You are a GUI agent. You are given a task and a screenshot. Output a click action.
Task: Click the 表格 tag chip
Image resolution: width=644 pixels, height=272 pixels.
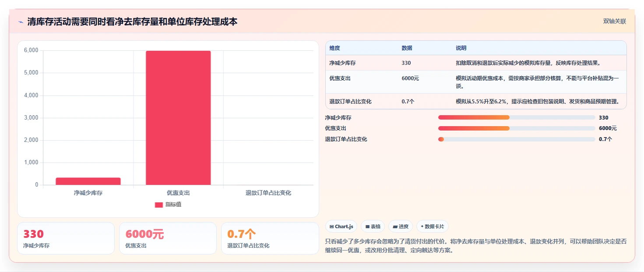373,226
